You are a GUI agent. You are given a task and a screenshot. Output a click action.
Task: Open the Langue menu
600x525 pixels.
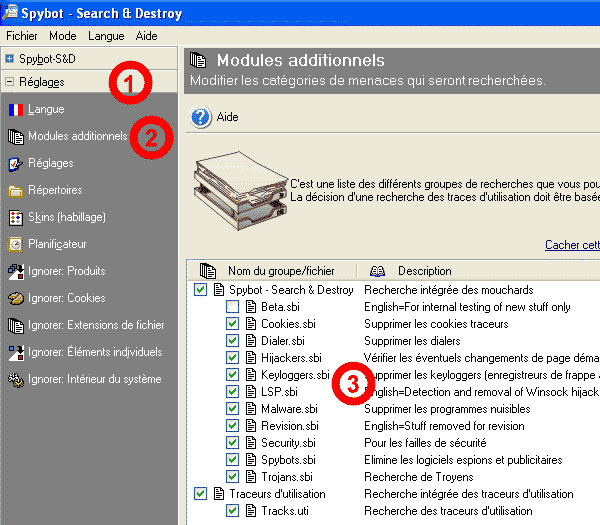pyautogui.click(x=106, y=36)
